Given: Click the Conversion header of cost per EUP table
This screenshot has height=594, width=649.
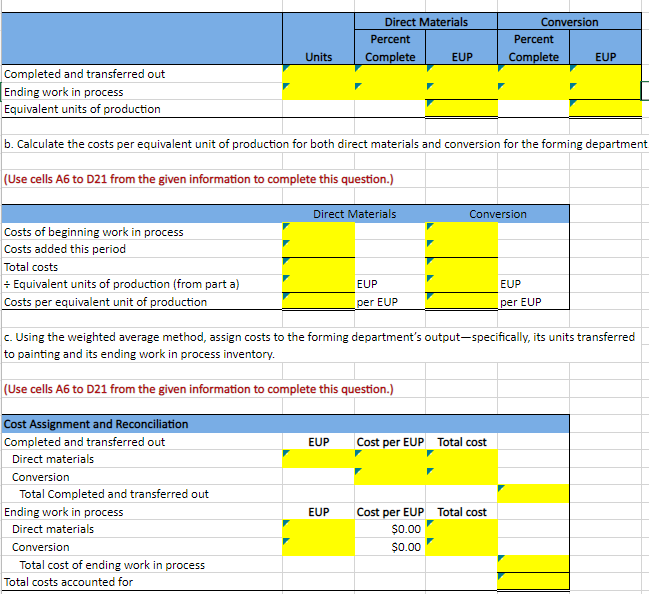Looking at the screenshot, I should pos(498,214).
